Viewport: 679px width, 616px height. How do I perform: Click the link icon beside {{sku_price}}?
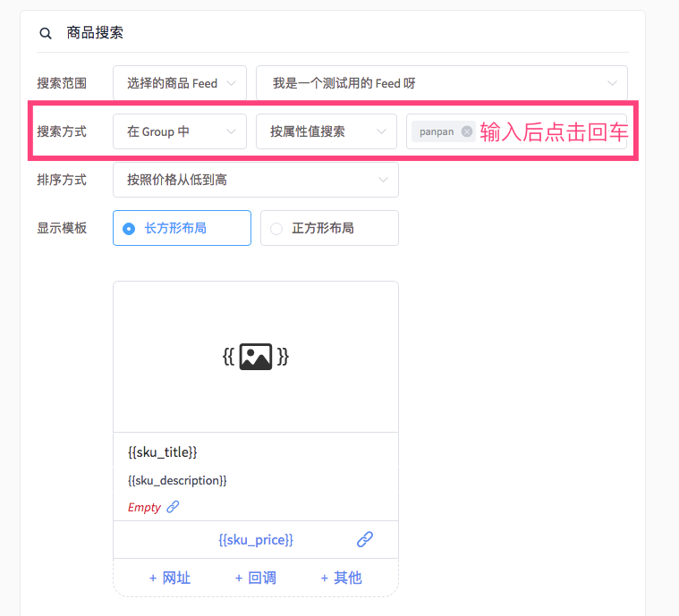[365, 539]
